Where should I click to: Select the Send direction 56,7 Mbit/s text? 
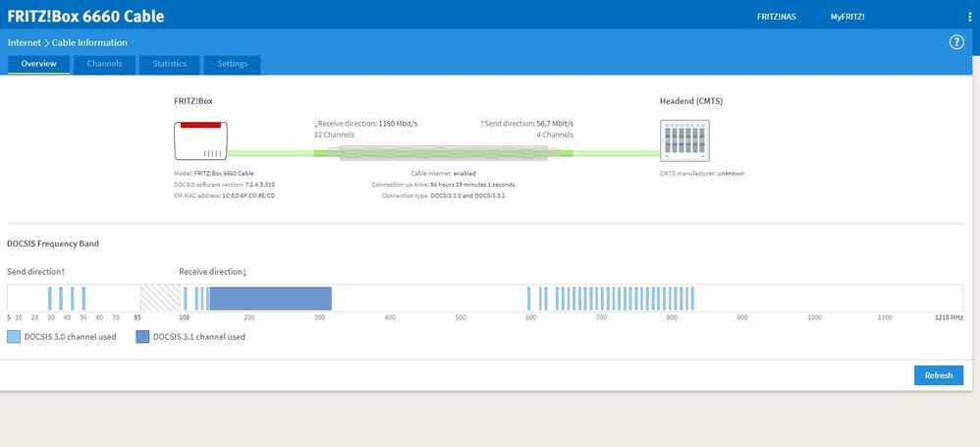coord(527,124)
